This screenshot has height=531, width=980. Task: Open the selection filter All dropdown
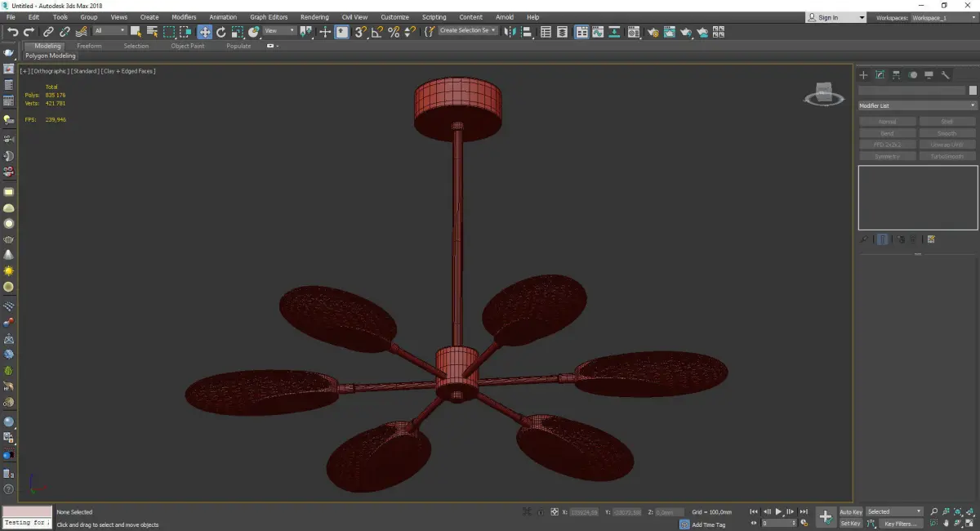(x=109, y=31)
